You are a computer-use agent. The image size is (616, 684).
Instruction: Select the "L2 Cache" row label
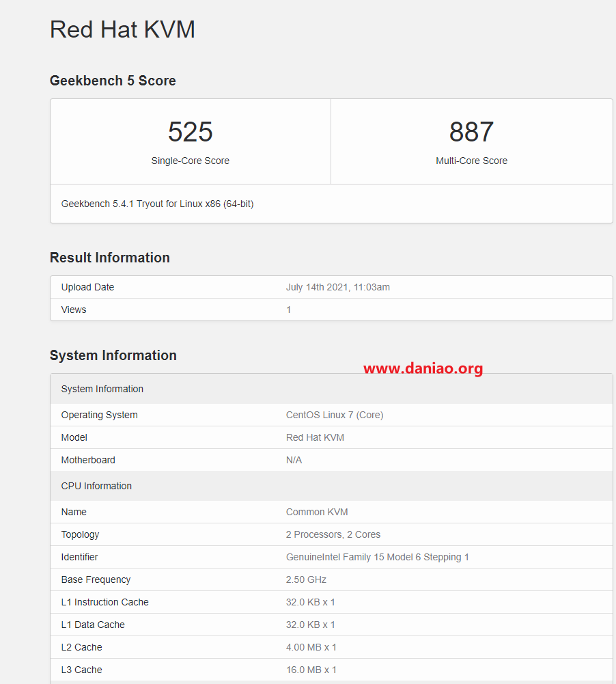(x=81, y=647)
